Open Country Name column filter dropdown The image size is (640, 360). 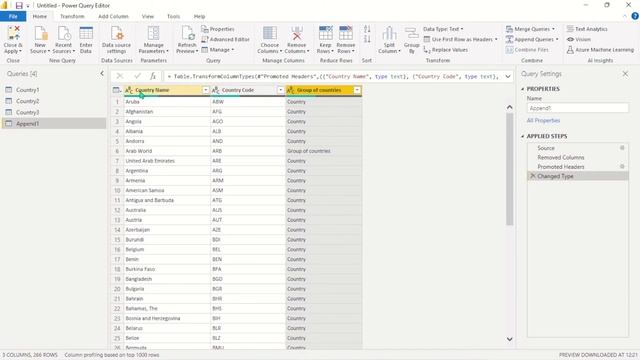tap(206, 90)
